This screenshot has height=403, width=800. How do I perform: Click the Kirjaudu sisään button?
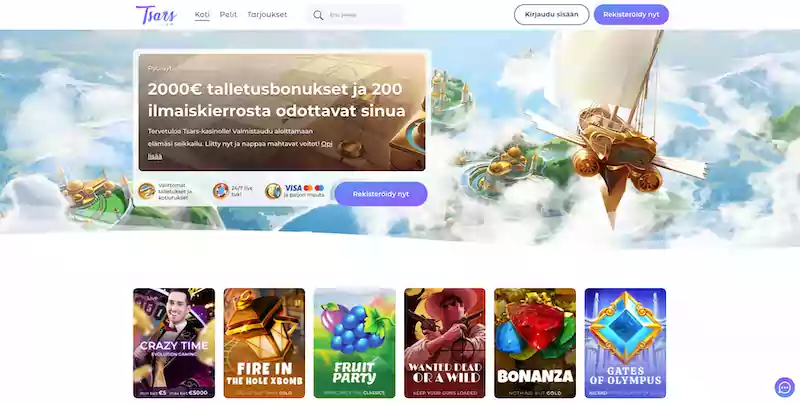[552, 14]
